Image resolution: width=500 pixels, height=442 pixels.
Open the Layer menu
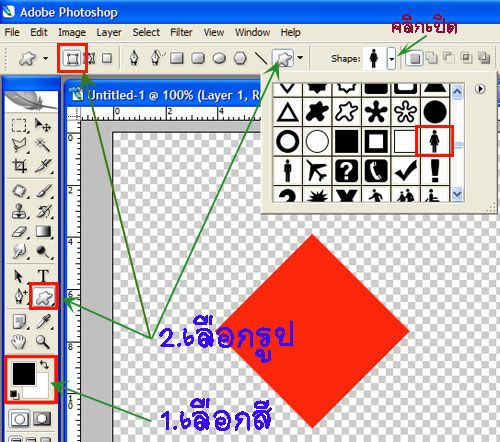coord(109,32)
